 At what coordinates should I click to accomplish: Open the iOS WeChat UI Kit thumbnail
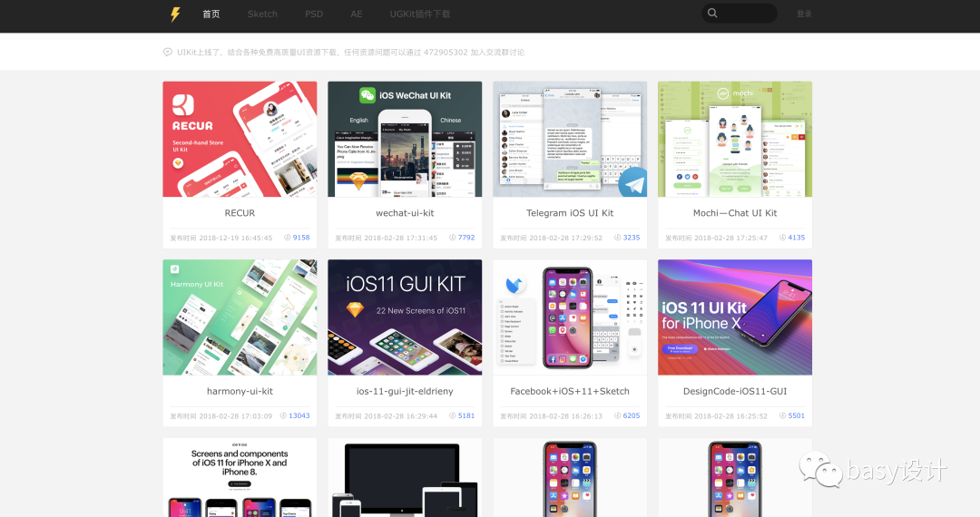pyautogui.click(x=405, y=140)
